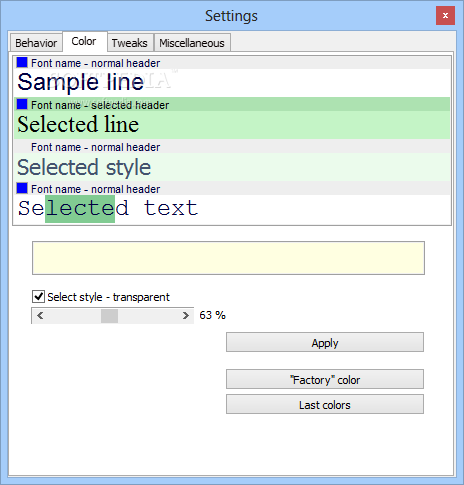This screenshot has height=485, width=464.
Task: Click blue square beside selected header
Action: [22, 104]
